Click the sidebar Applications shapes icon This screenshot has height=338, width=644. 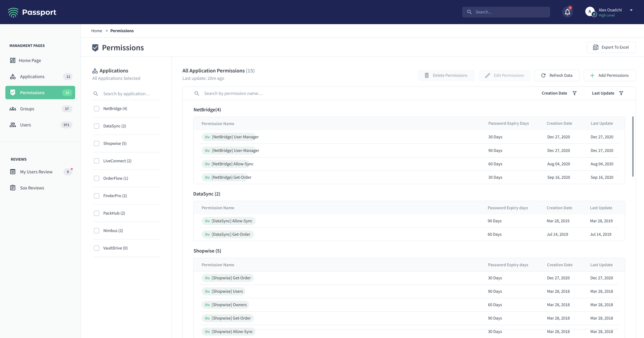[x=13, y=76]
